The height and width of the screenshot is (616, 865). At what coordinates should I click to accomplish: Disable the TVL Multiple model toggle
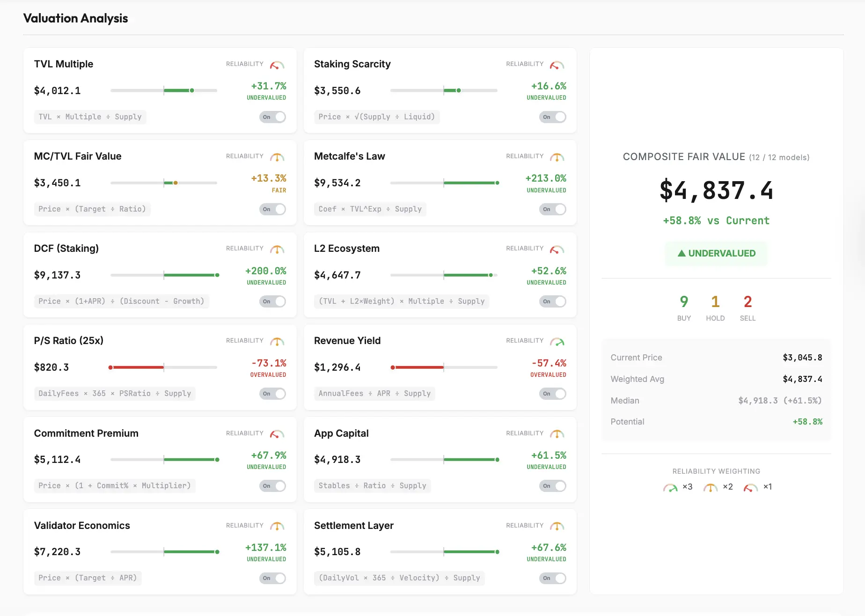[x=272, y=117]
